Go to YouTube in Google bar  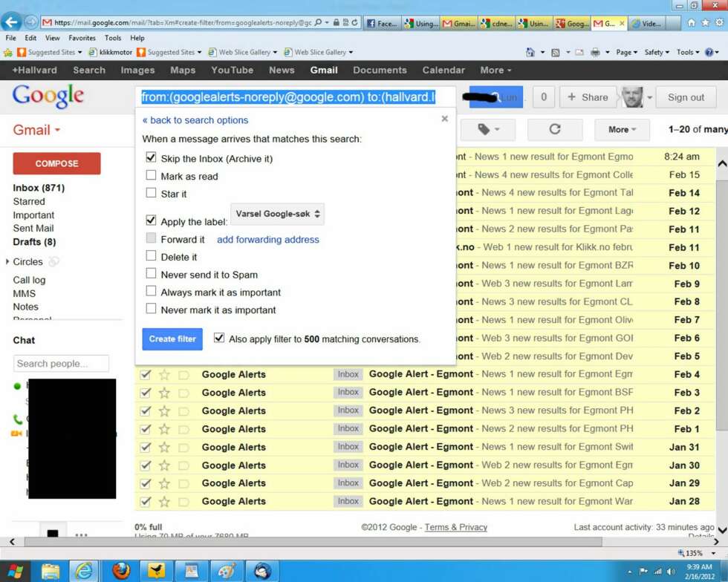coord(232,70)
